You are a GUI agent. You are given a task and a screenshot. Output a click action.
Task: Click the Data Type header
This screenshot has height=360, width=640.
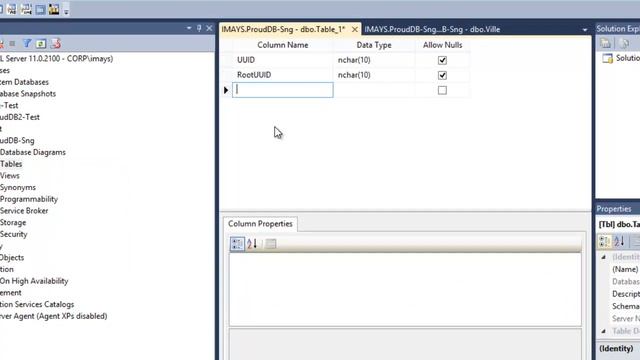(374, 45)
